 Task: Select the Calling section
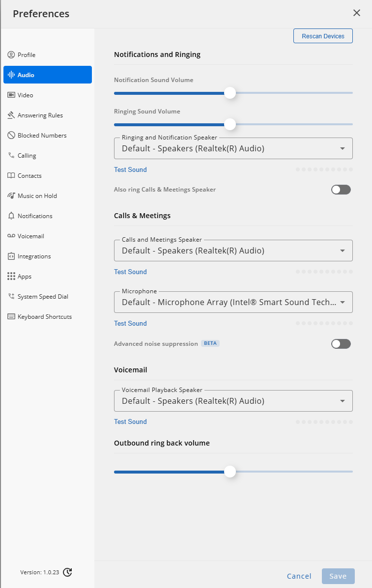click(x=48, y=155)
